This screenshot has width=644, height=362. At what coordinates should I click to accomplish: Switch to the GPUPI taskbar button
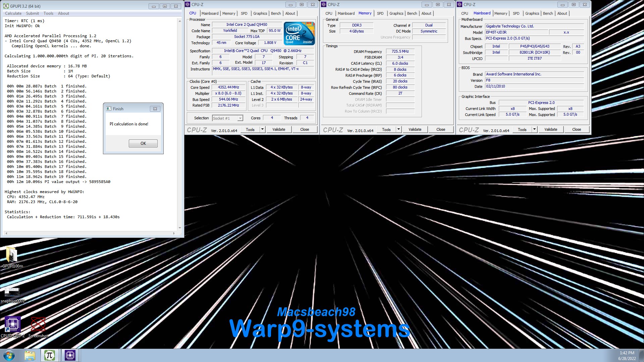click(x=50, y=355)
